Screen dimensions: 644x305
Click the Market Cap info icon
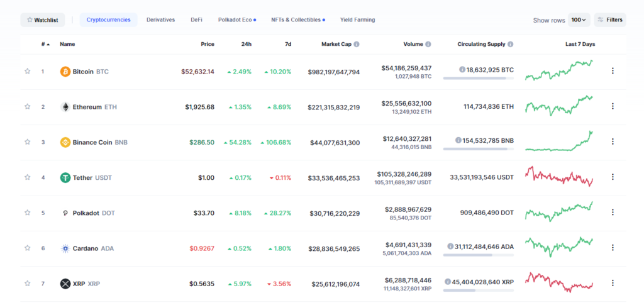[x=357, y=44]
